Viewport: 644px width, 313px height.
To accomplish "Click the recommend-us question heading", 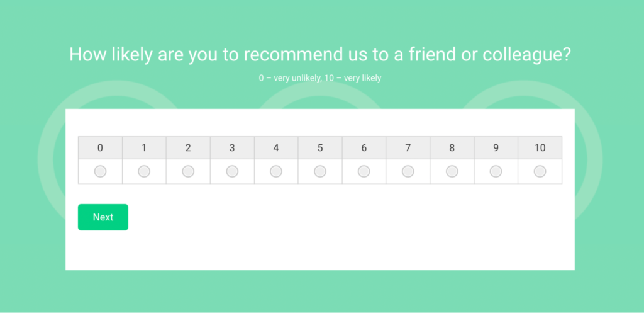I will click(320, 54).
